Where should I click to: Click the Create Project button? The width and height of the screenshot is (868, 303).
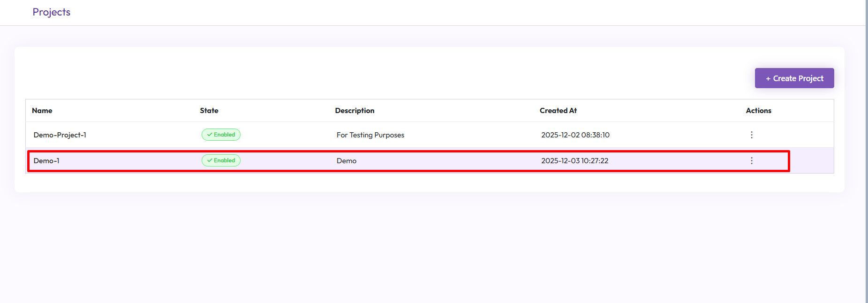(x=794, y=78)
